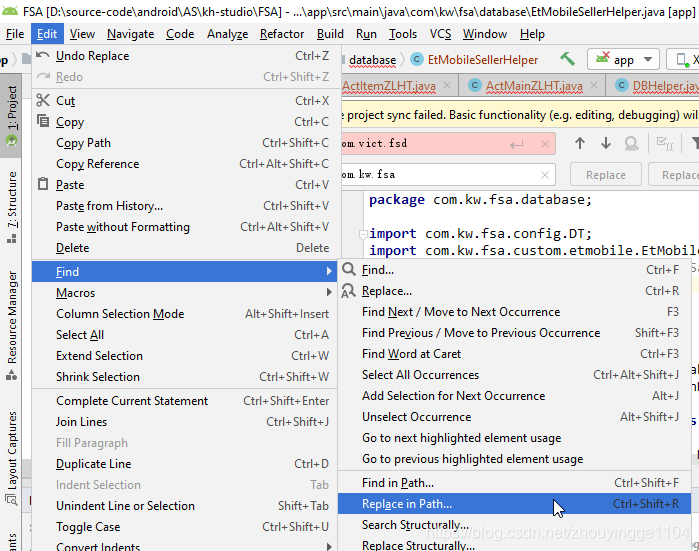Click the previous occurrence up arrow
Image resolution: width=699 pixels, height=551 pixels.
pos(580,144)
